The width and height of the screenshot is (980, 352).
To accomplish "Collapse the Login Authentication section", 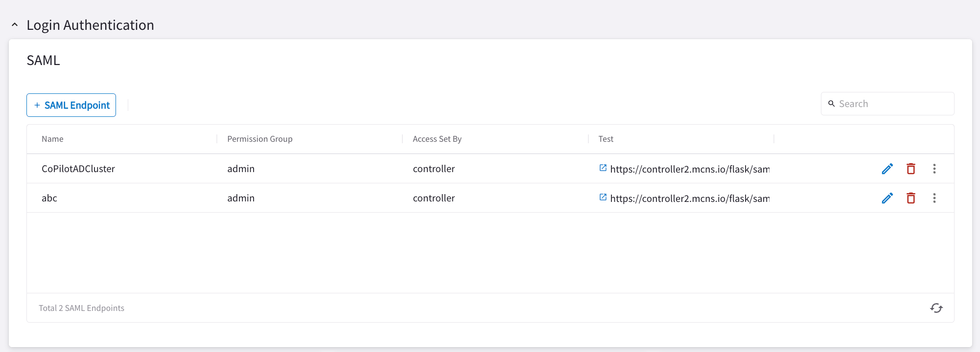I will 15,25.
